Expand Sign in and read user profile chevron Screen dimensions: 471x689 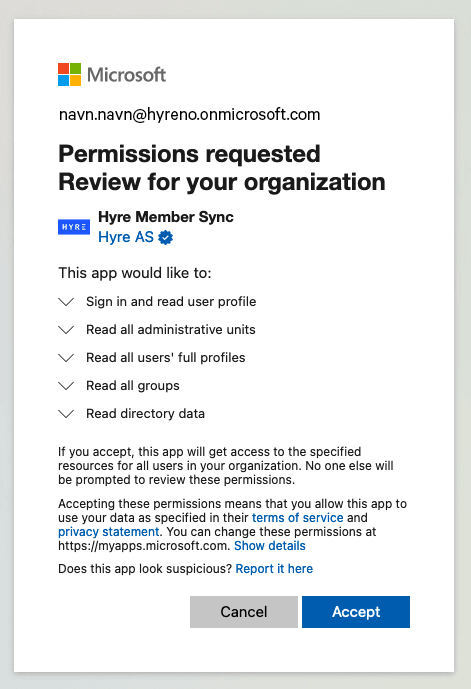tap(66, 302)
